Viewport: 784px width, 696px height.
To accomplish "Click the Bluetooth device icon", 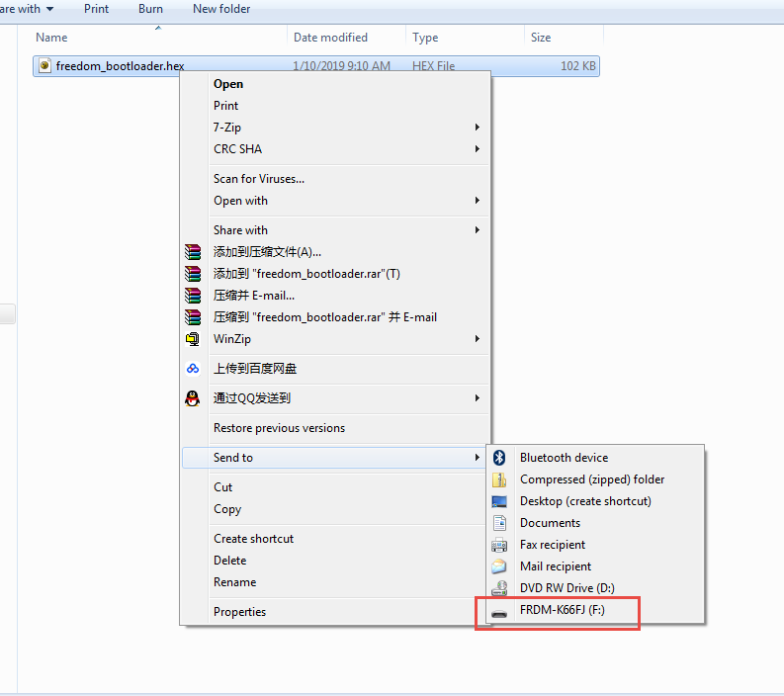I will tap(499, 458).
